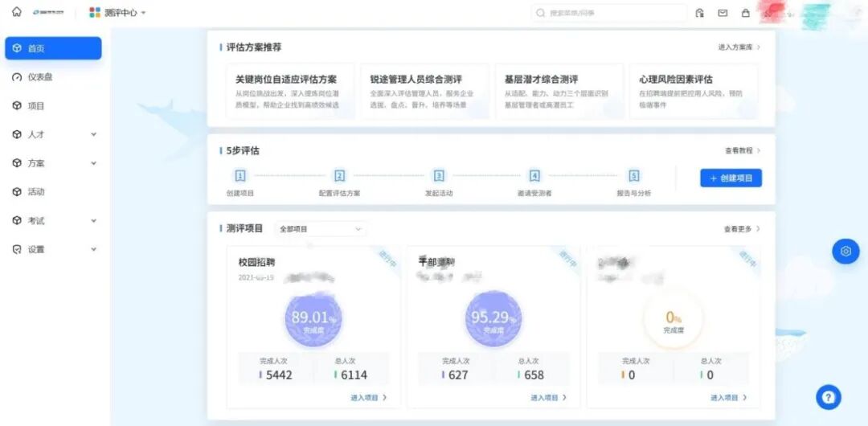The height and width of the screenshot is (426, 868).
Task: Click the 89.01% completion circle for 校园招聘
Action: (x=313, y=319)
